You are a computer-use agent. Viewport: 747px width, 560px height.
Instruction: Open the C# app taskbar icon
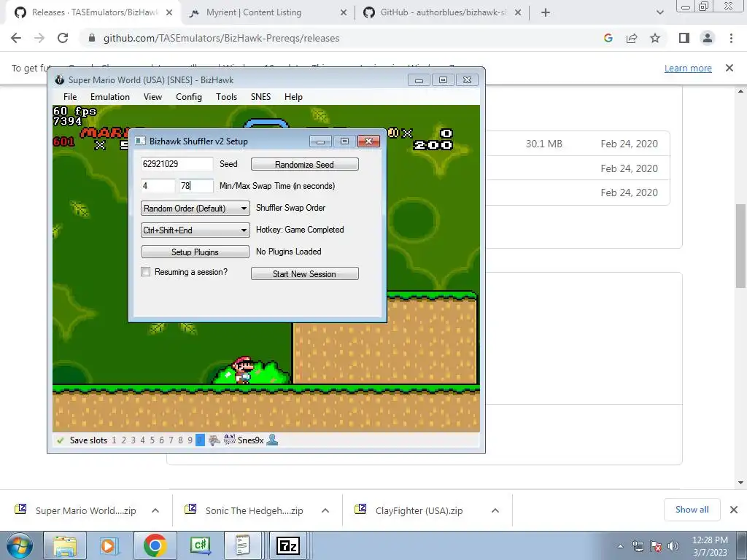click(200, 545)
